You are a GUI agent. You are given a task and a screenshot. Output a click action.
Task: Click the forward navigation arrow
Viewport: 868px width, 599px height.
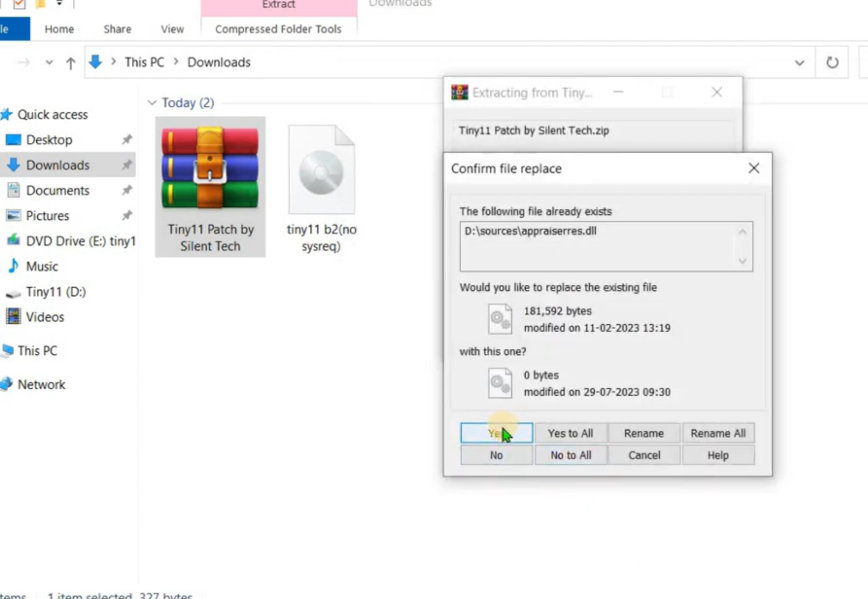coord(24,62)
